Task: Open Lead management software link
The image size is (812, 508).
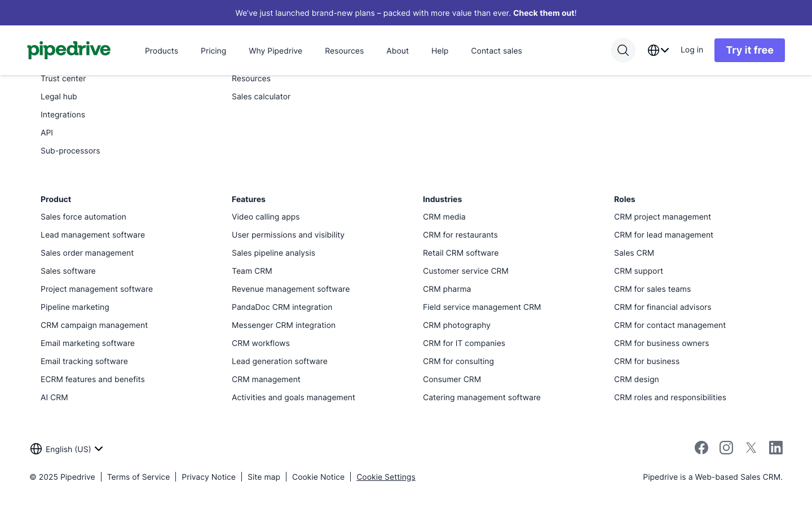Action: pyautogui.click(x=92, y=235)
